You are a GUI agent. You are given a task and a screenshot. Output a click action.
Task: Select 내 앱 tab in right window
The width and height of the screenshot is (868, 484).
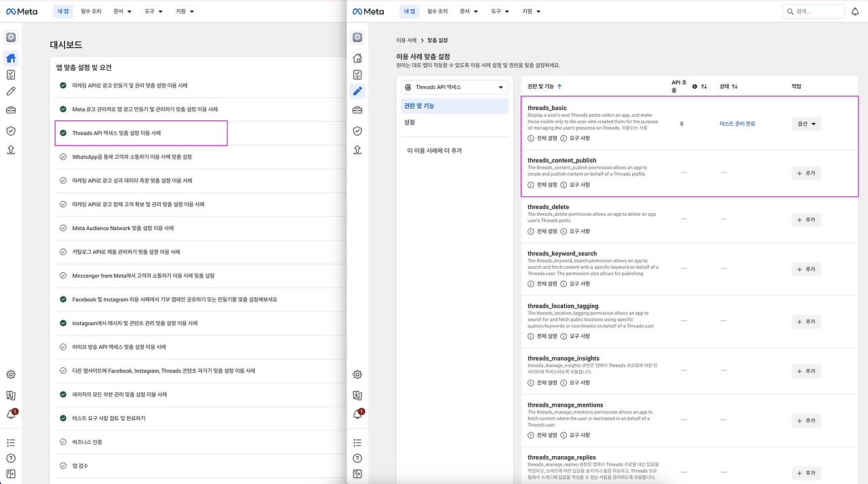click(410, 12)
